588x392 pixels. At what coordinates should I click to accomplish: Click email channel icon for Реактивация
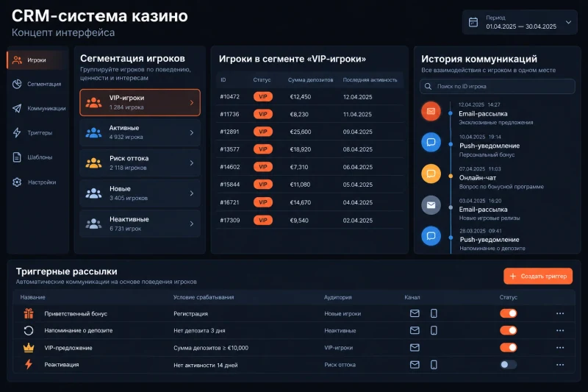click(x=415, y=365)
